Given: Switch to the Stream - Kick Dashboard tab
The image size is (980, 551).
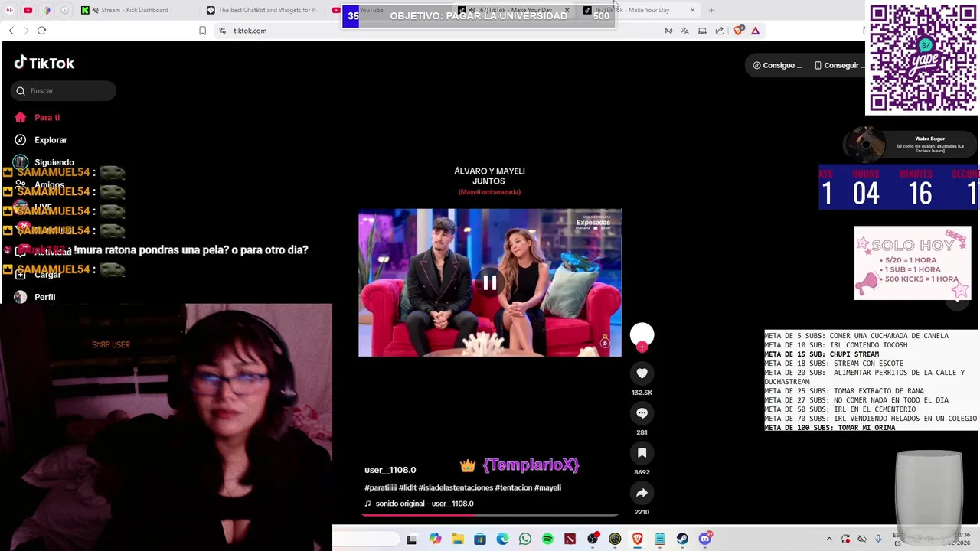Looking at the screenshot, I should tap(134, 10).
